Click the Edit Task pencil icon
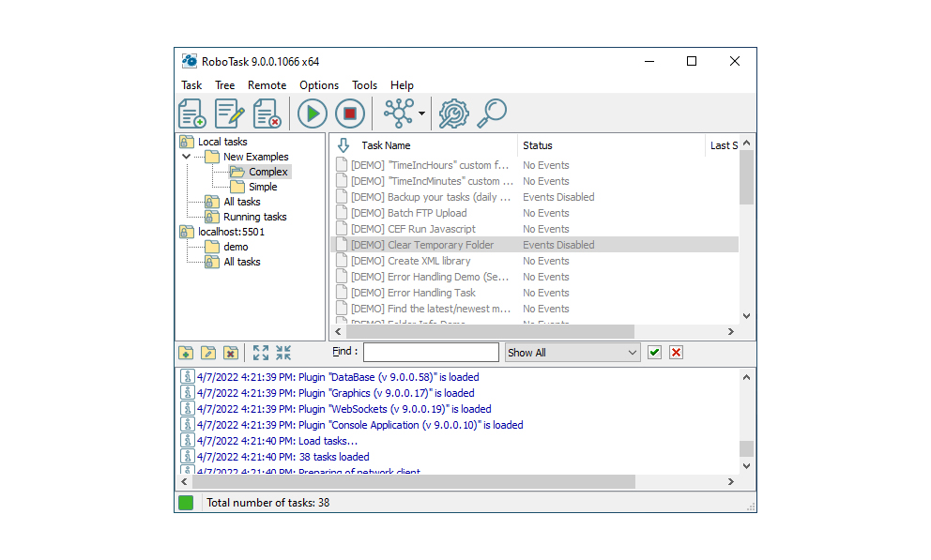Viewport: 931px width, 560px height. click(x=230, y=114)
